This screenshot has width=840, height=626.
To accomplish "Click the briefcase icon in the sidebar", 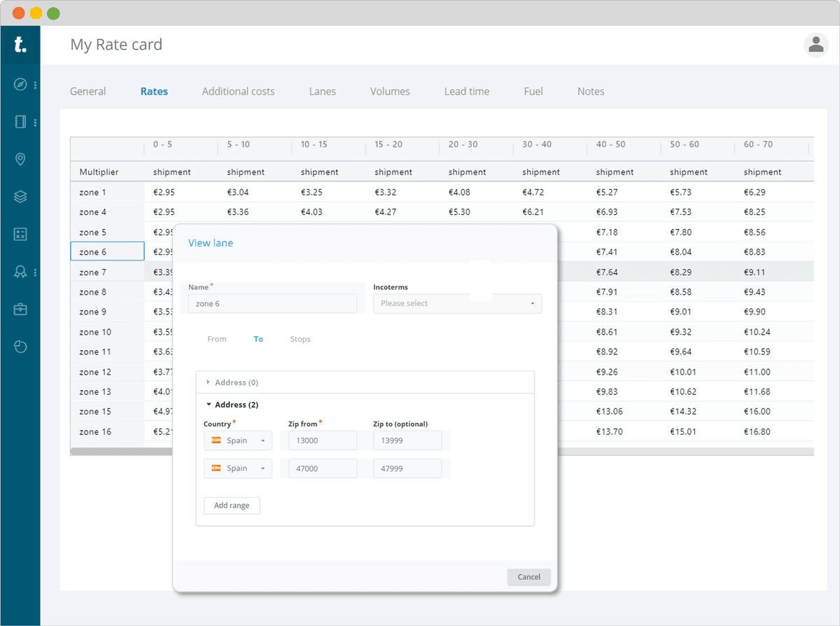I will pos(20,309).
